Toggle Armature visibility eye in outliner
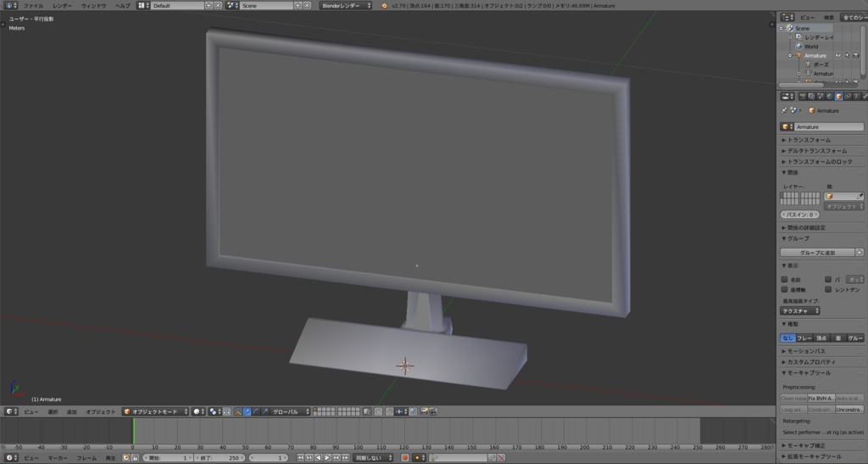The image size is (868, 464). tap(838, 55)
